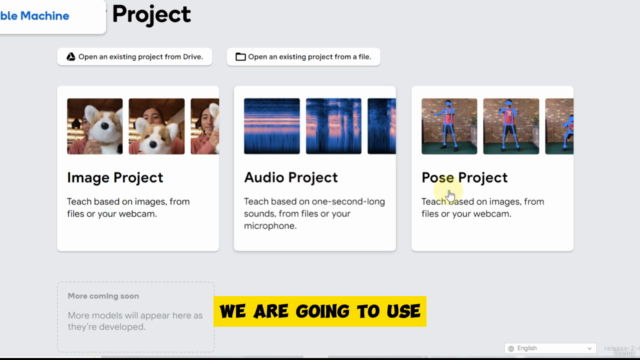Click the folder icon for file projects
Image resolution: width=640 pixels, height=360 pixels.
coord(240,57)
